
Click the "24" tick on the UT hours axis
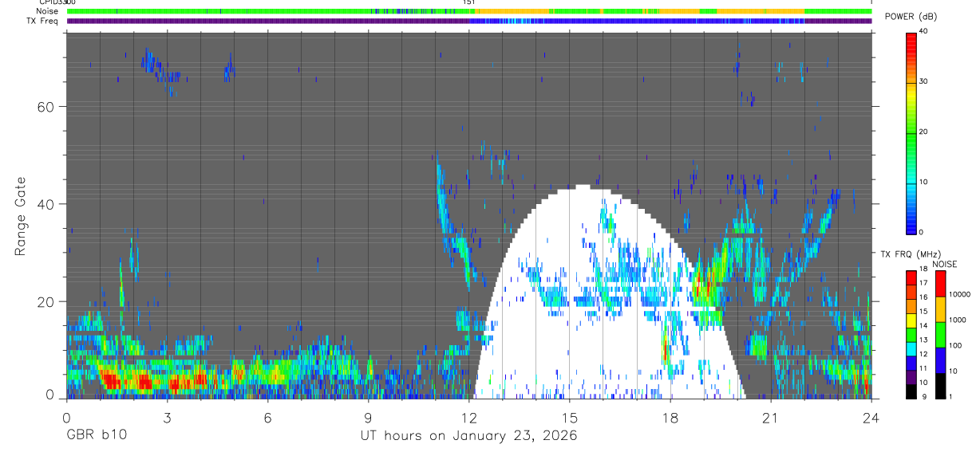pyautogui.click(x=871, y=417)
